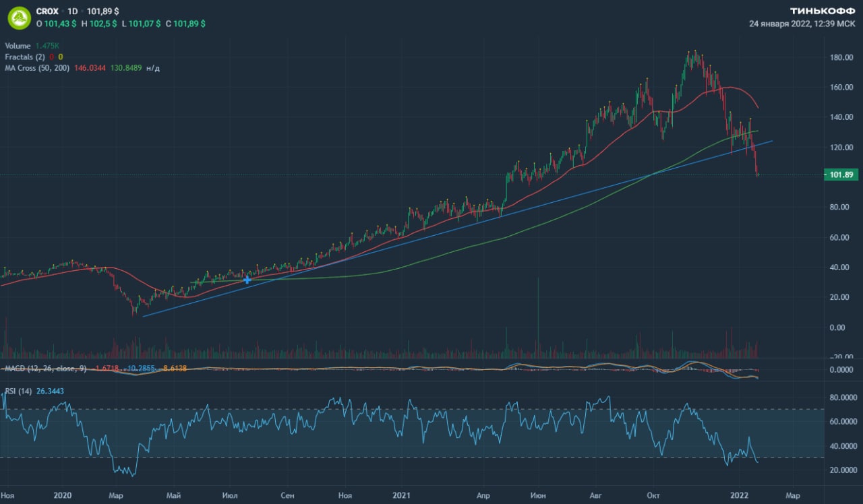Click 2021 on the time axis
The image size is (863, 504).
[402, 495]
